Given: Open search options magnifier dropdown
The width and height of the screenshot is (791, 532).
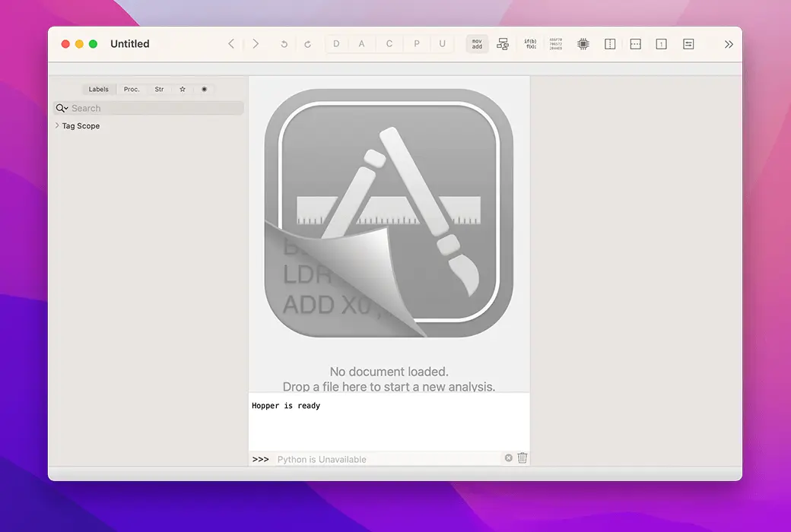Looking at the screenshot, I should (x=62, y=108).
